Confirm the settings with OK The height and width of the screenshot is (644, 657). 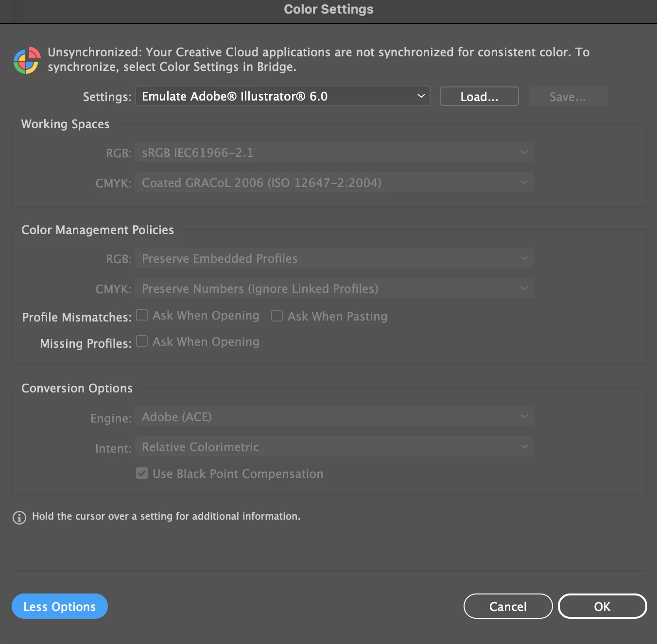click(603, 606)
